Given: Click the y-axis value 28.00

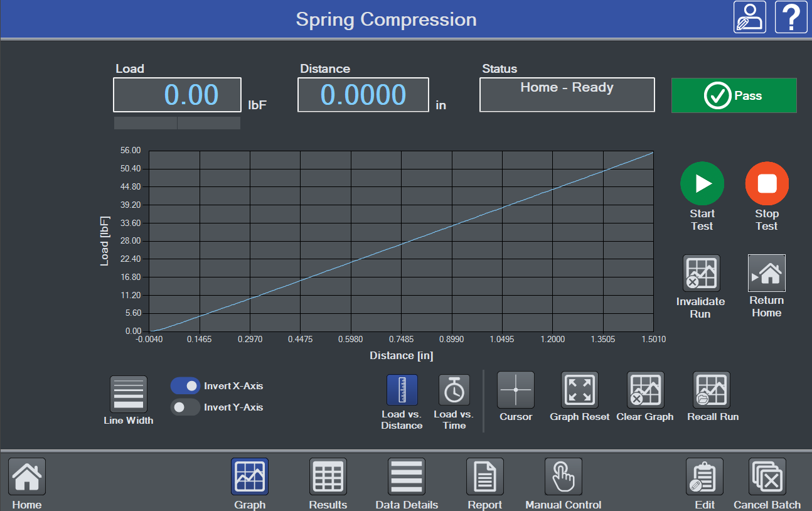Looking at the screenshot, I should coord(130,241).
